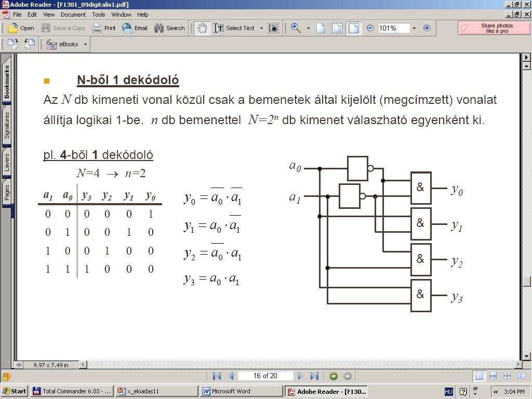Click the vertical scrollbar down arrow
This screenshot has width=532, height=399.
[x=527, y=356]
